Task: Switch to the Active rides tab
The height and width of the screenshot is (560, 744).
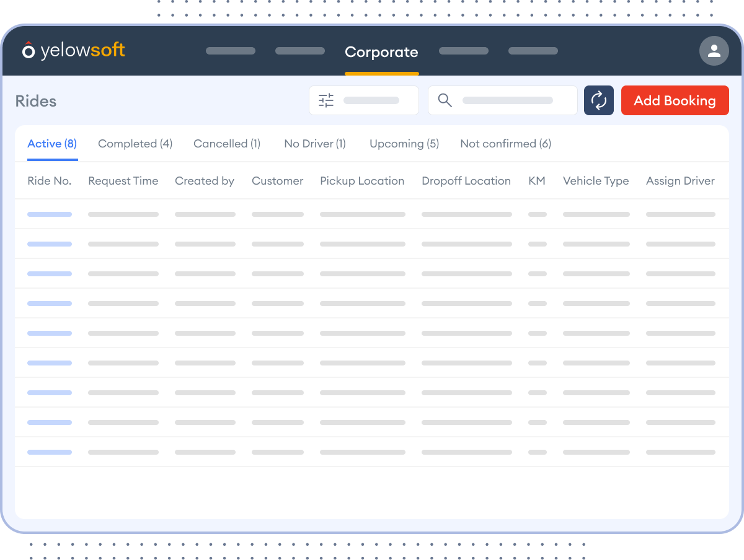Action: tap(52, 143)
